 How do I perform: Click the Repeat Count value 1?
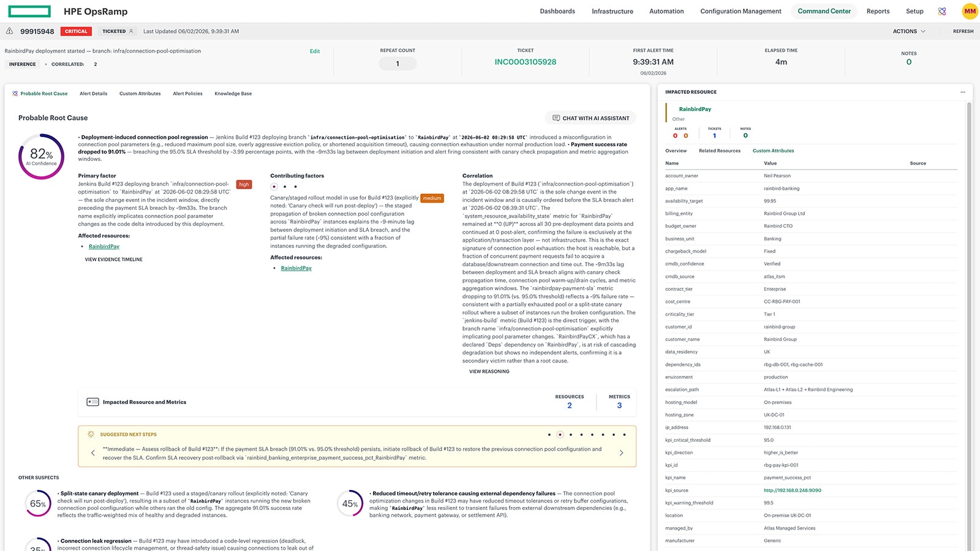(398, 64)
